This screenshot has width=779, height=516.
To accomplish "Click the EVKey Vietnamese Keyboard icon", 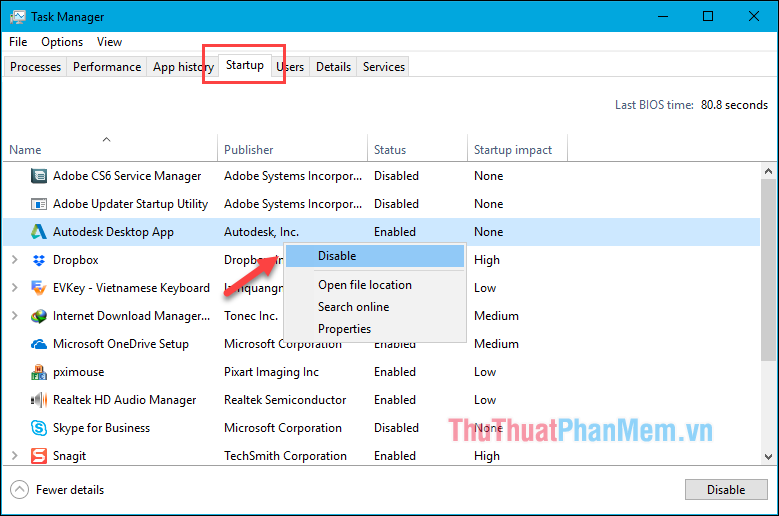I will 39,288.
